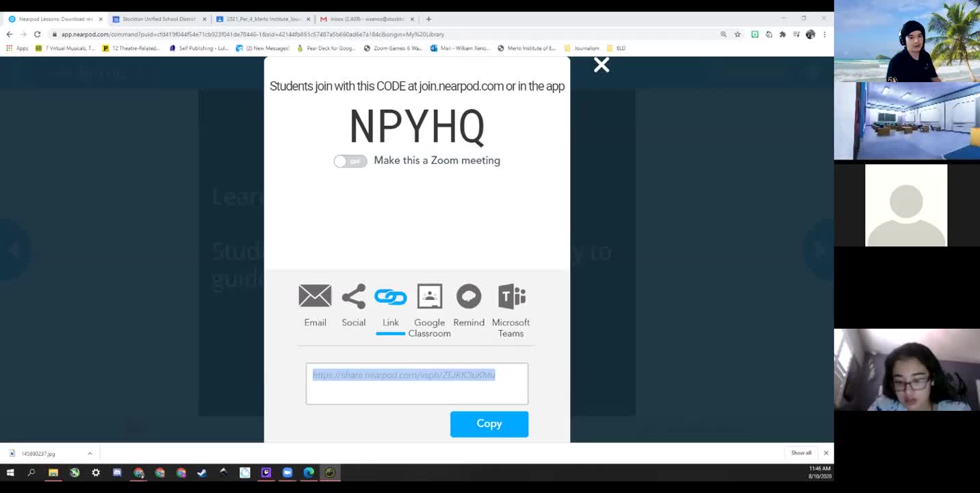The image size is (980, 493).
Task: Open the Stockton Unified School District tab
Action: [159, 19]
